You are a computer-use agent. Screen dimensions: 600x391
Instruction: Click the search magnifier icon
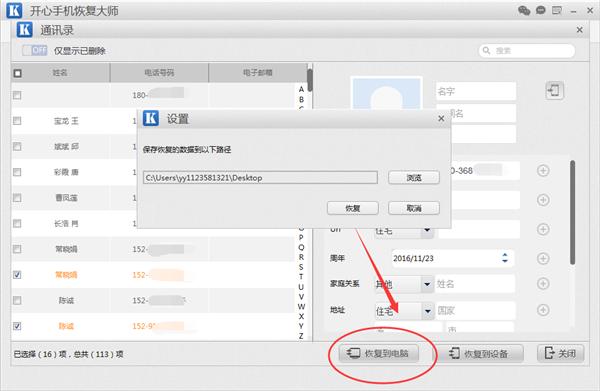pyautogui.click(x=486, y=51)
